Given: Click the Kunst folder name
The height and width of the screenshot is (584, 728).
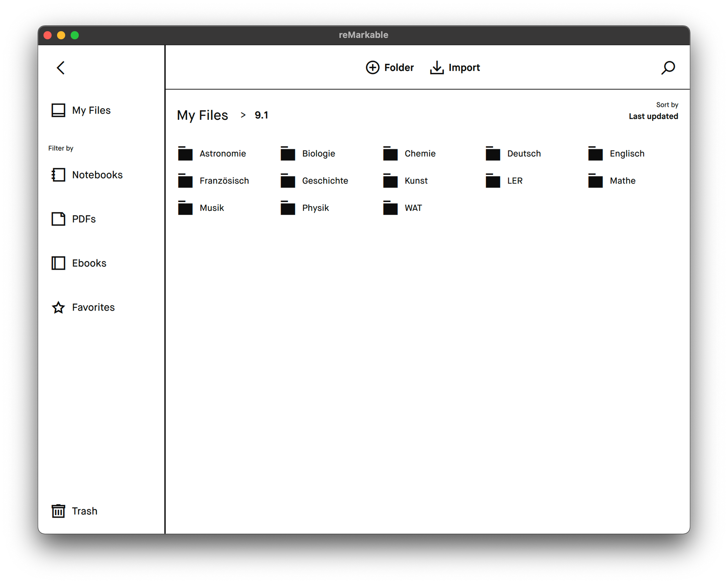Looking at the screenshot, I should coord(416,181).
